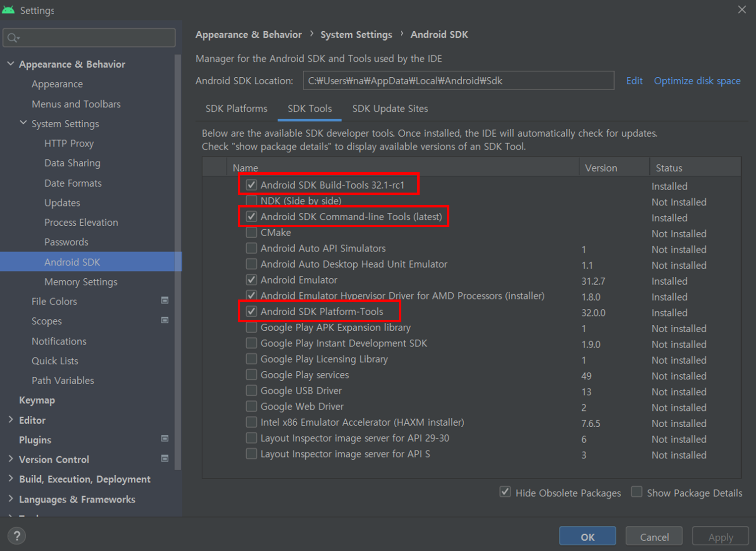Click the project-level icon beside File Colors
The width and height of the screenshot is (756, 551).
pos(165,301)
